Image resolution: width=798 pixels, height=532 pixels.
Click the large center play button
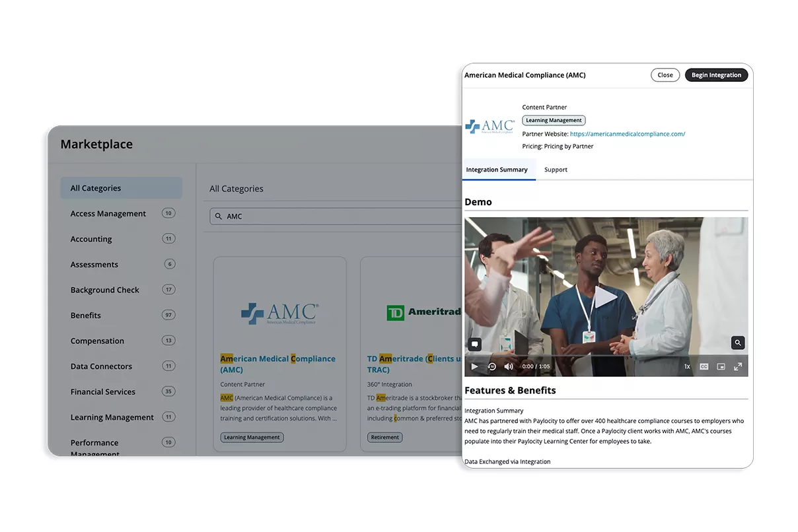(606, 297)
